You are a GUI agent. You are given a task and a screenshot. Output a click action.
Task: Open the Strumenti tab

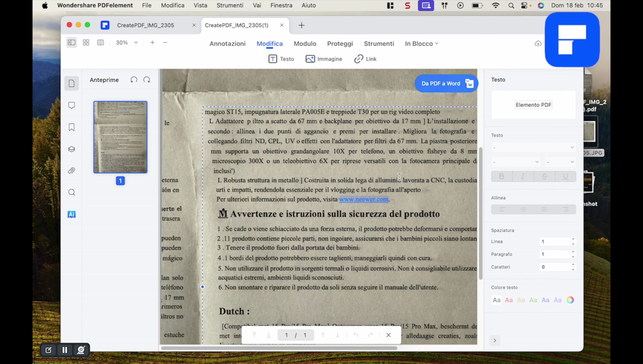[x=379, y=44]
